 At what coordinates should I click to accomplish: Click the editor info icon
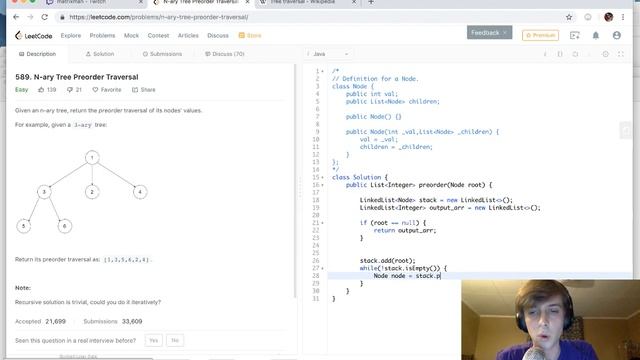pyautogui.click(x=545, y=54)
